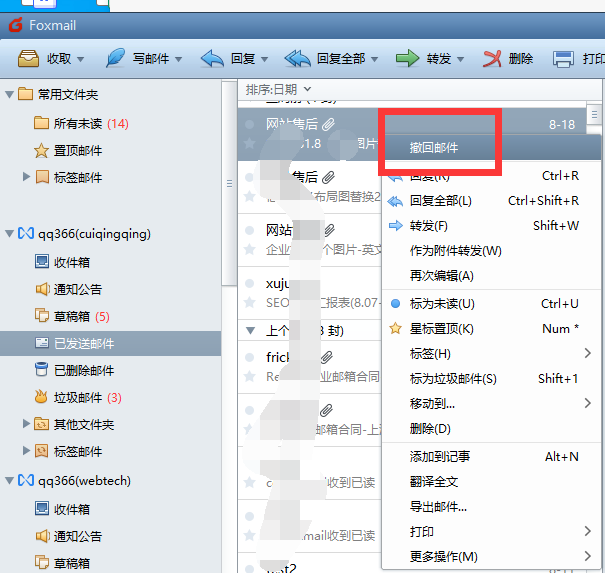Click the 回复 reply arrow icon
605x573 pixels.
coord(212,58)
